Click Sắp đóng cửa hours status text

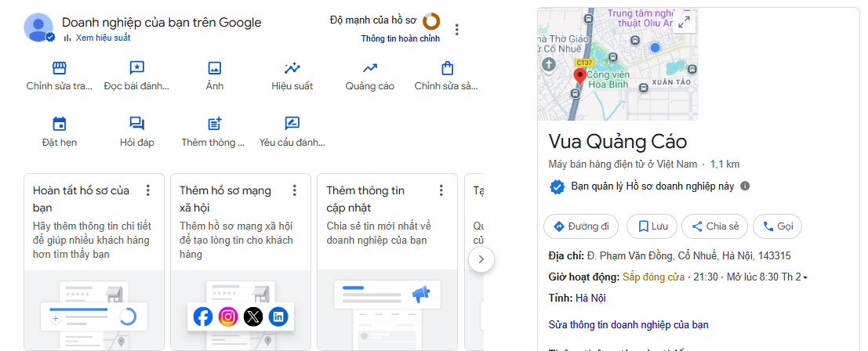tap(653, 277)
